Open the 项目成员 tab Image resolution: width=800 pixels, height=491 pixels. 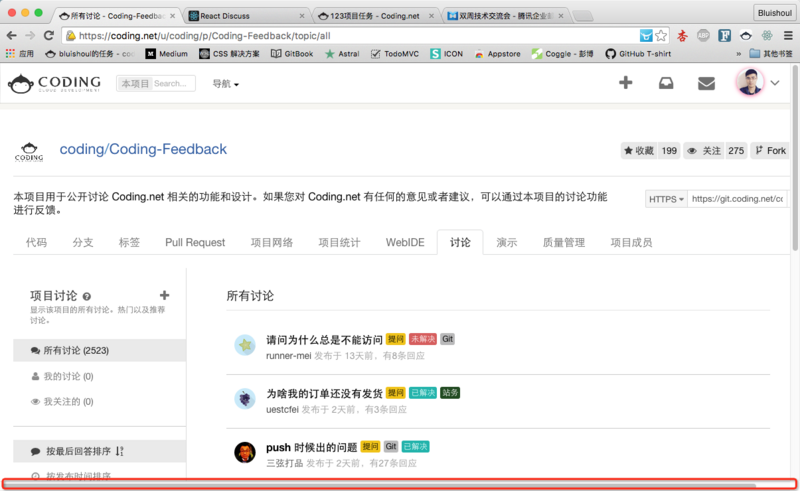point(632,242)
